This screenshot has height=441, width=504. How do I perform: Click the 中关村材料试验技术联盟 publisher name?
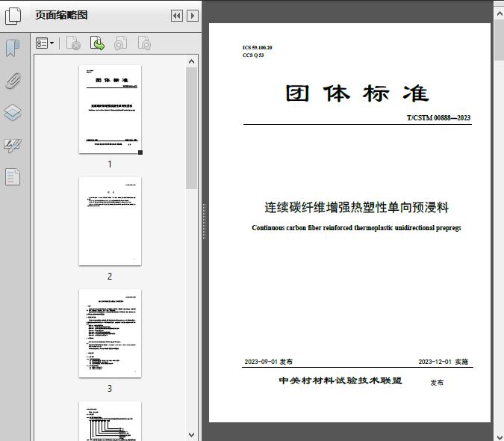click(340, 380)
